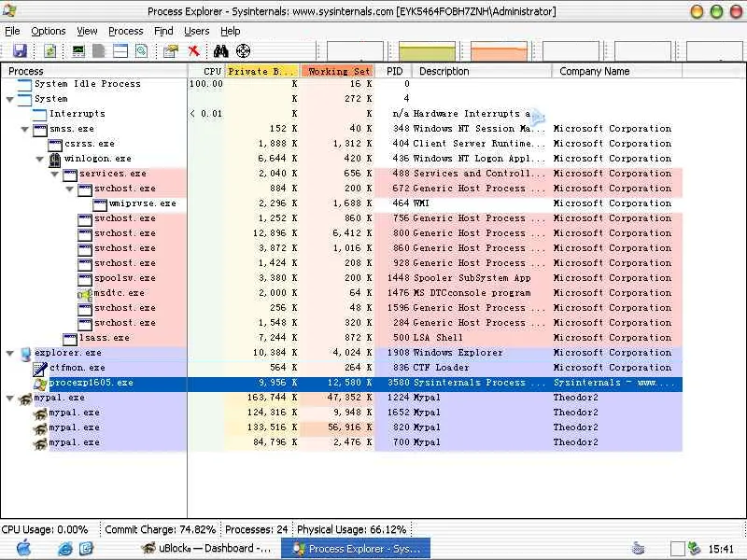The image size is (747, 560).
Task: Click the crosshair Find Window's Process icon
Action: tap(244, 50)
